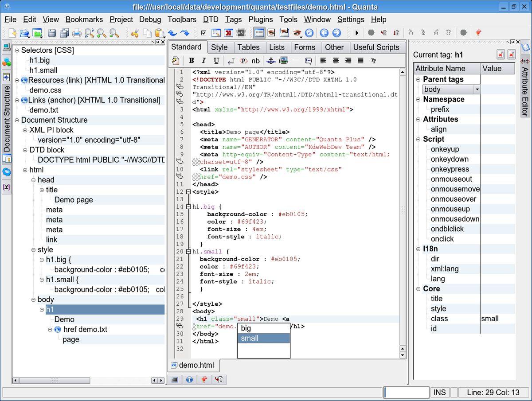Select the h1 node in document tree
This screenshot has height=401, width=532.
(x=105, y=309)
